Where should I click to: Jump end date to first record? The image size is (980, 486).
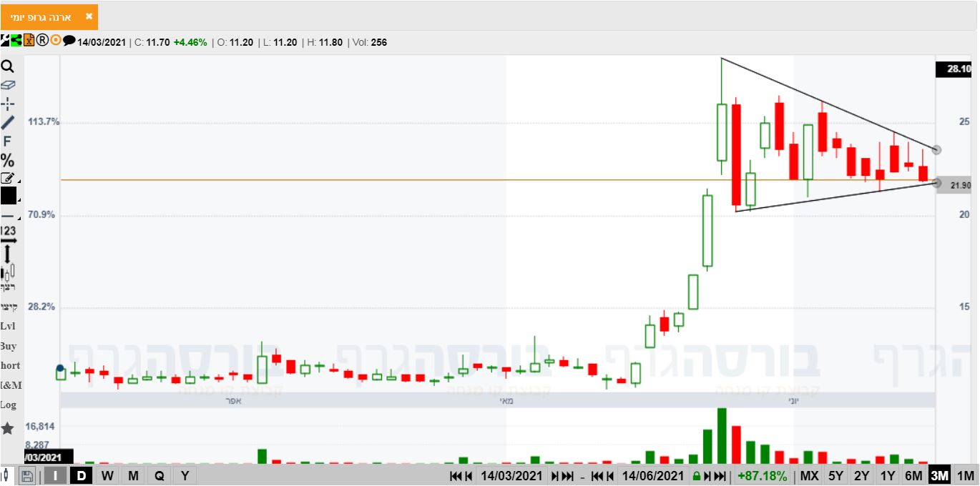[597, 477]
